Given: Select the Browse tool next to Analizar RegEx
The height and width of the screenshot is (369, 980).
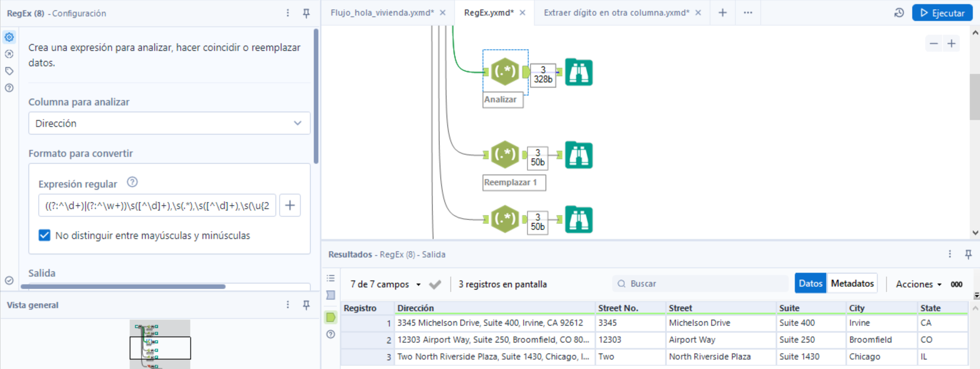Looking at the screenshot, I should (578, 73).
